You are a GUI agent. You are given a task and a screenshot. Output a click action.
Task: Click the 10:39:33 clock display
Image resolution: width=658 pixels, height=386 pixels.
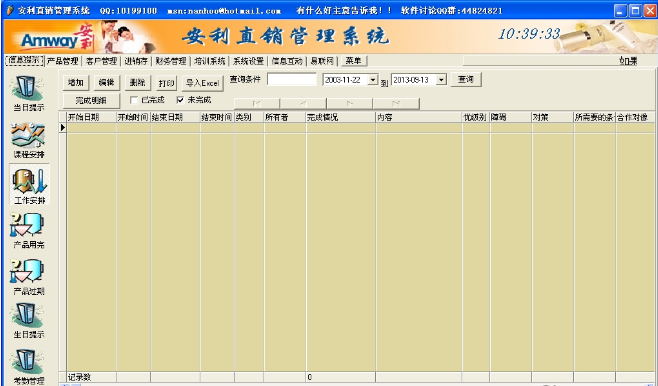(x=529, y=34)
